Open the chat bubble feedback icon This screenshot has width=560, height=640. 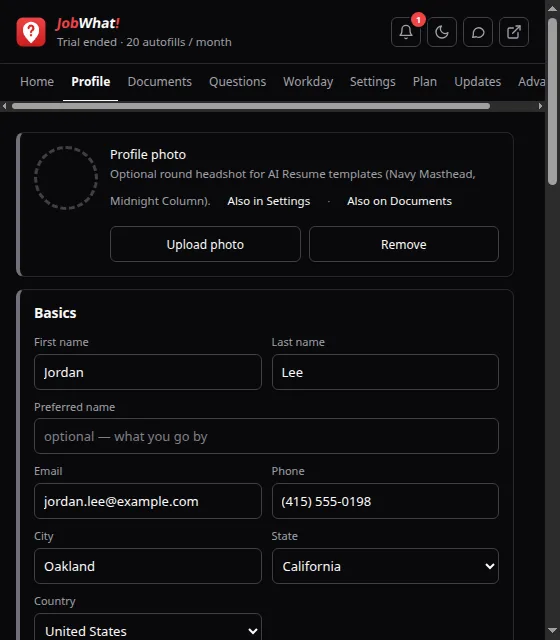click(x=478, y=32)
